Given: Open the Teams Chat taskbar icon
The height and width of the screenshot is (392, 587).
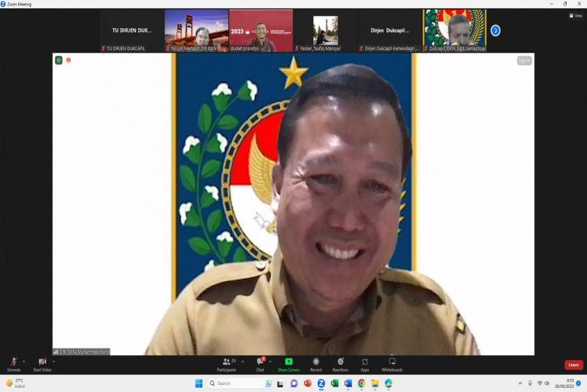Looking at the screenshot, I should point(294,384).
